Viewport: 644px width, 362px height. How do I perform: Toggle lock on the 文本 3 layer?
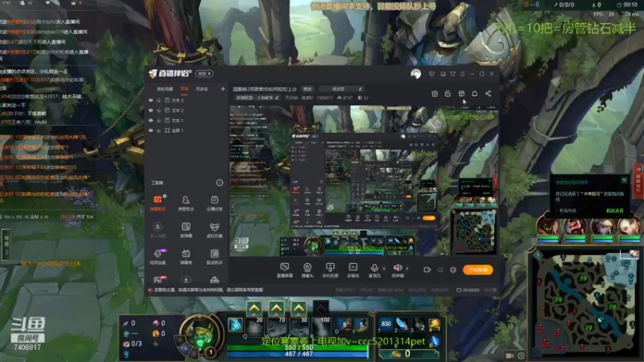[159, 100]
